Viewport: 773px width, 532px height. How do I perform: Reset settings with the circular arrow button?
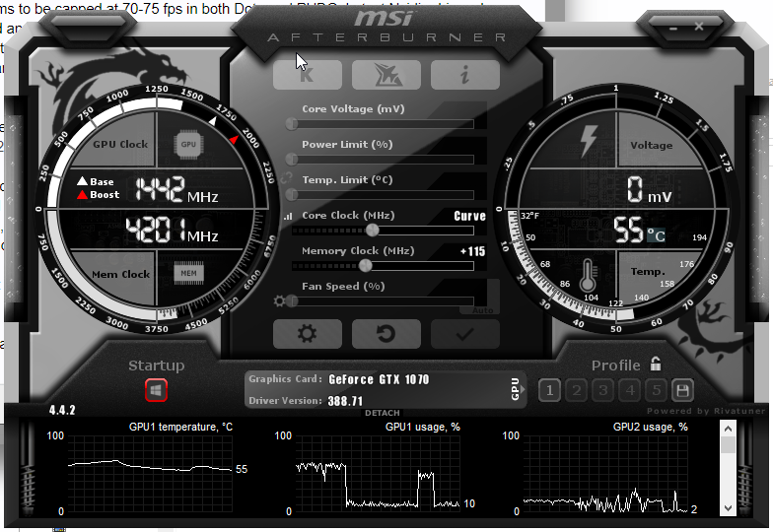pyautogui.click(x=386, y=334)
